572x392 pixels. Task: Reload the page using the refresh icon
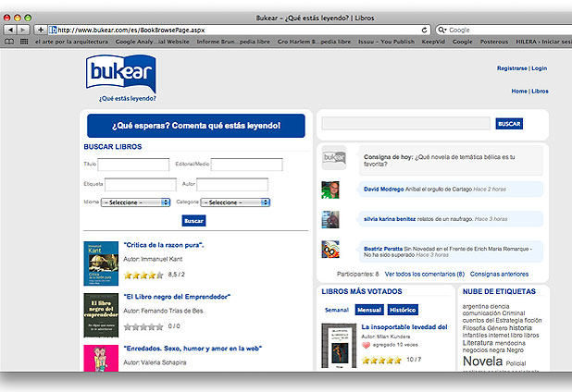pos(424,30)
